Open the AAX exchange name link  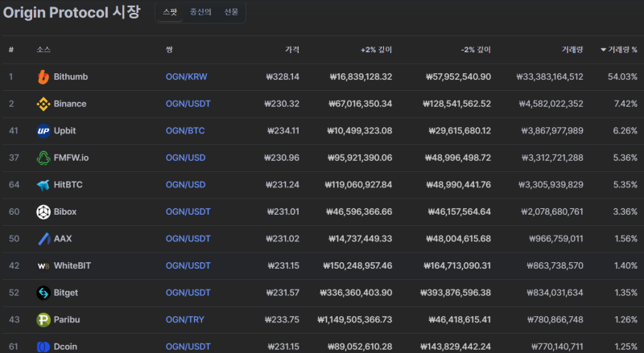[x=63, y=239]
